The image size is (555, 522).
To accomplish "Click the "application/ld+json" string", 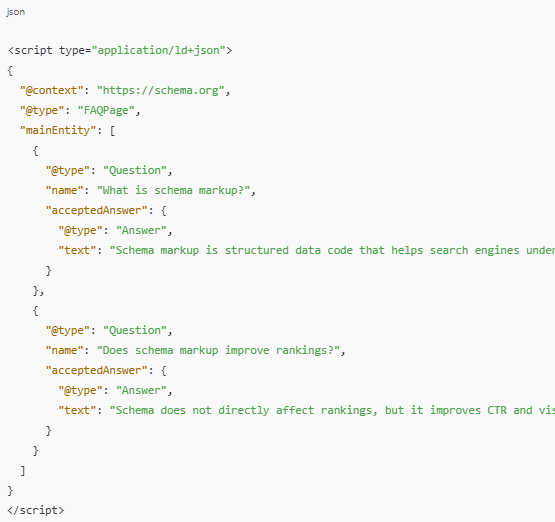I will (159, 50).
